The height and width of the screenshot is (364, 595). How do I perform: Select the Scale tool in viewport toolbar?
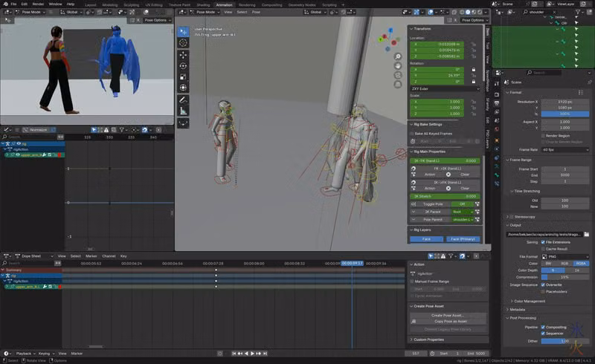(x=183, y=77)
